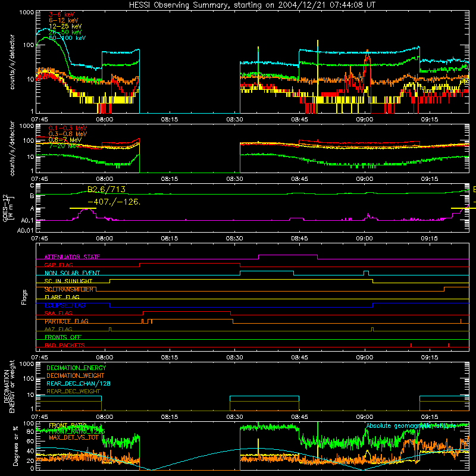Click the B2.6/713 flare annotation
The height and width of the screenshot is (476, 476).
pos(107,189)
